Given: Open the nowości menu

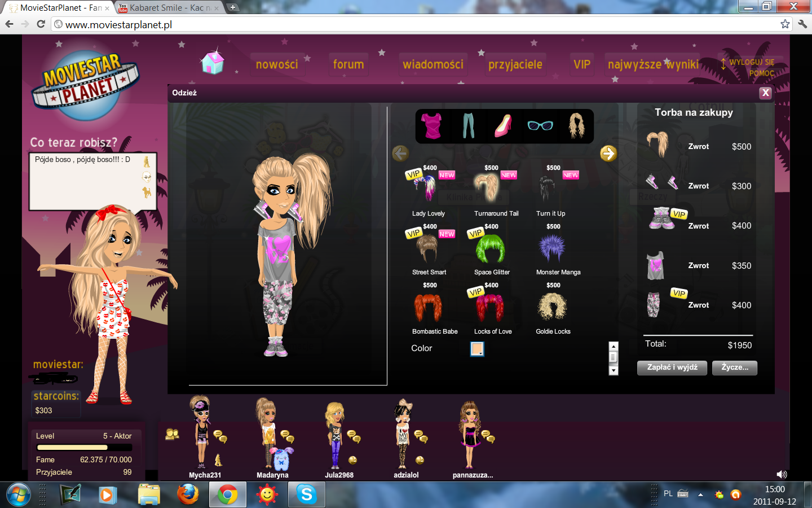Looking at the screenshot, I should pyautogui.click(x=277, y=64).
